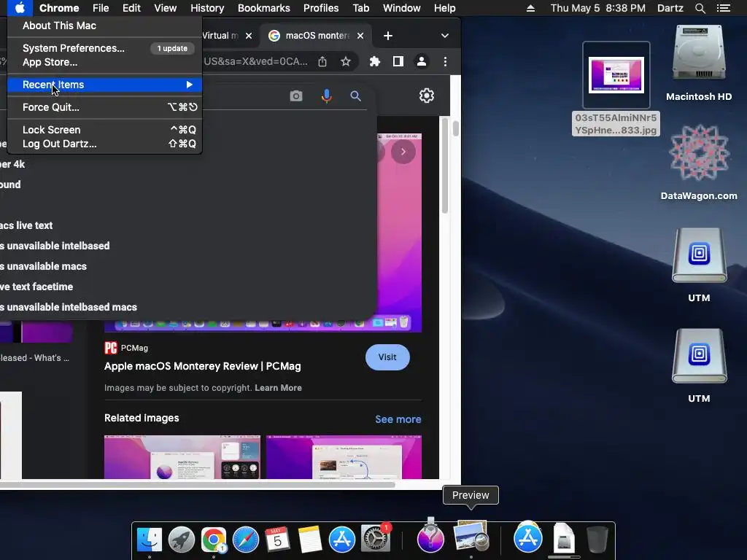This screenshot has height=560, width=747.
Task: Launch Launchpad rocket in Dock
Action: [182, 540]
